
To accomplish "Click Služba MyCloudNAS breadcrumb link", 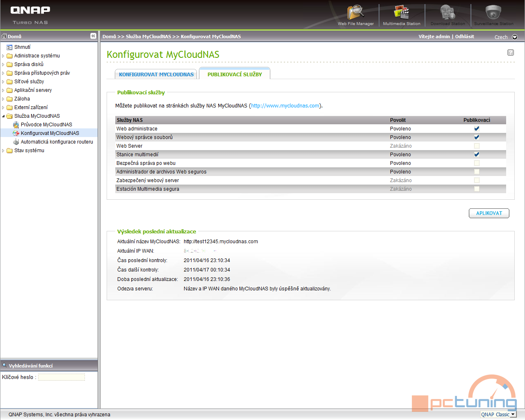I will [x=148, y=37].
